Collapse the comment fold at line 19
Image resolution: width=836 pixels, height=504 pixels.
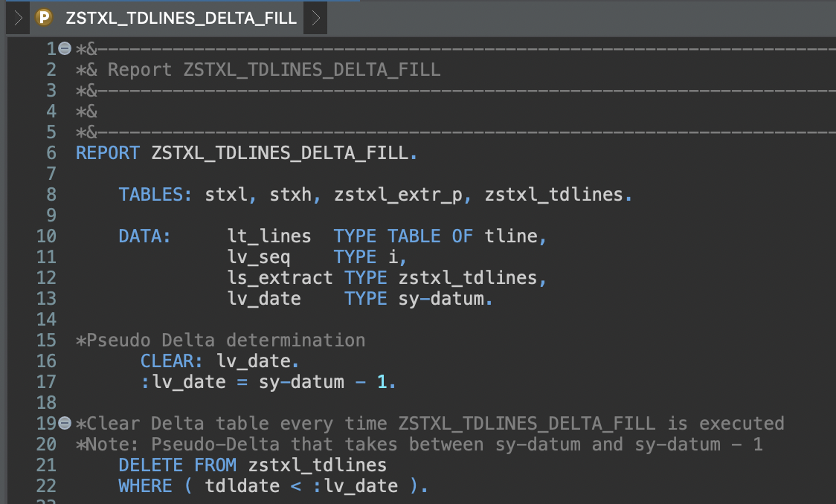pyautogui.click(x=65, y=423)
